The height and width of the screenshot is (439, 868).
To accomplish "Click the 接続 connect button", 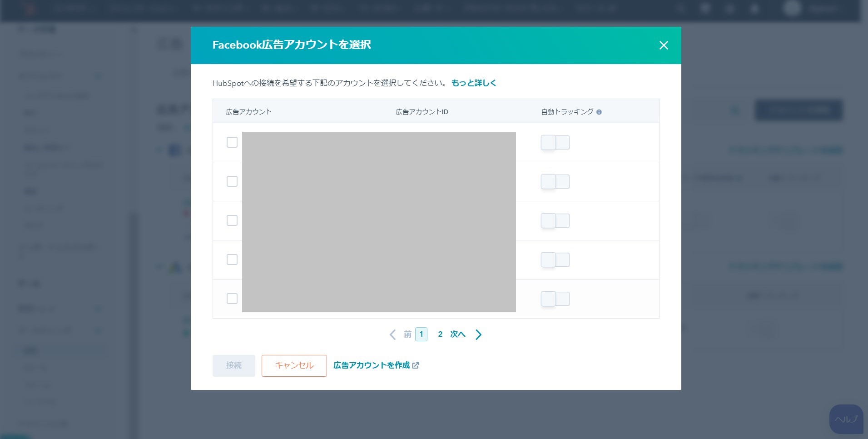I will (x=234, y=365).
